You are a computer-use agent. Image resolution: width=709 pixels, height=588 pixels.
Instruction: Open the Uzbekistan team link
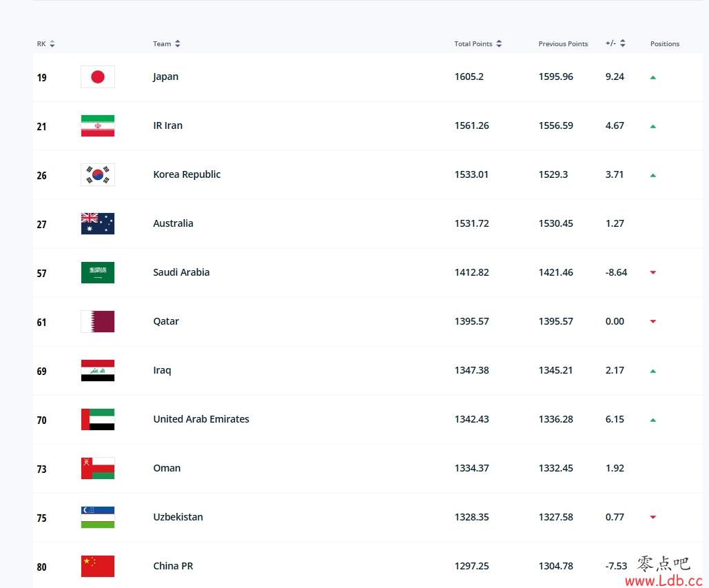(x=178, y=517)
